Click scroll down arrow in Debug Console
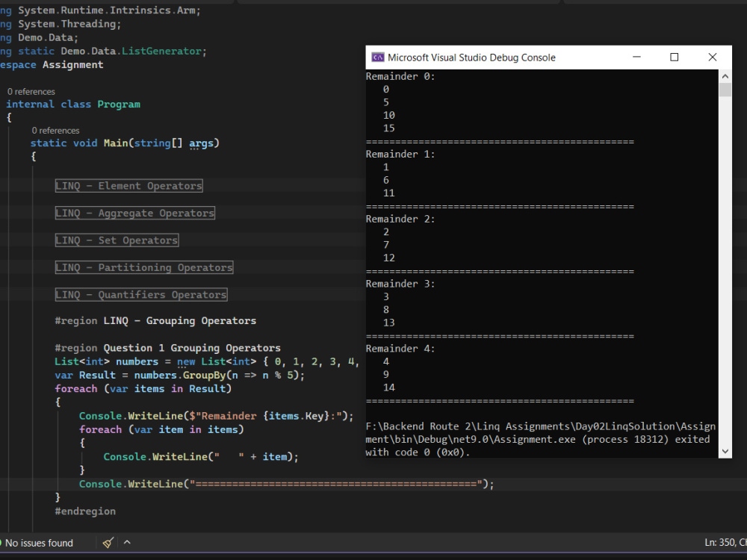Screen dimensions: 747x560 [x=725, y=451]
